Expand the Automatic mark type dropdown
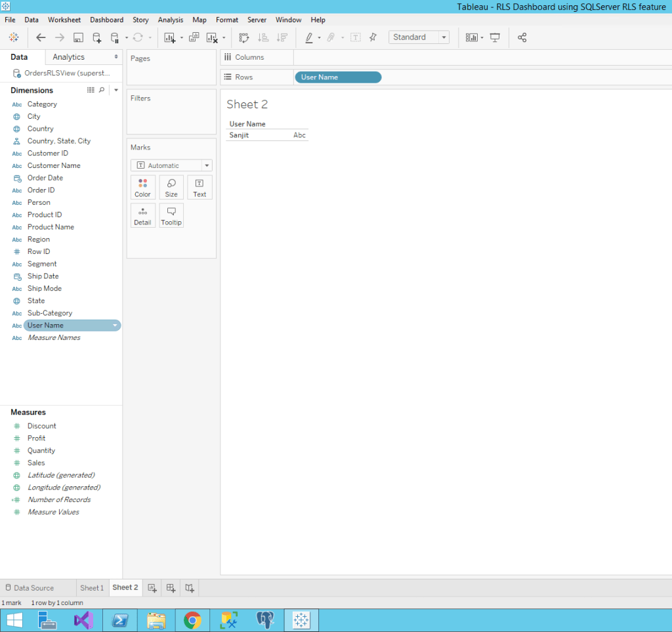 click(x=206, y=166)
